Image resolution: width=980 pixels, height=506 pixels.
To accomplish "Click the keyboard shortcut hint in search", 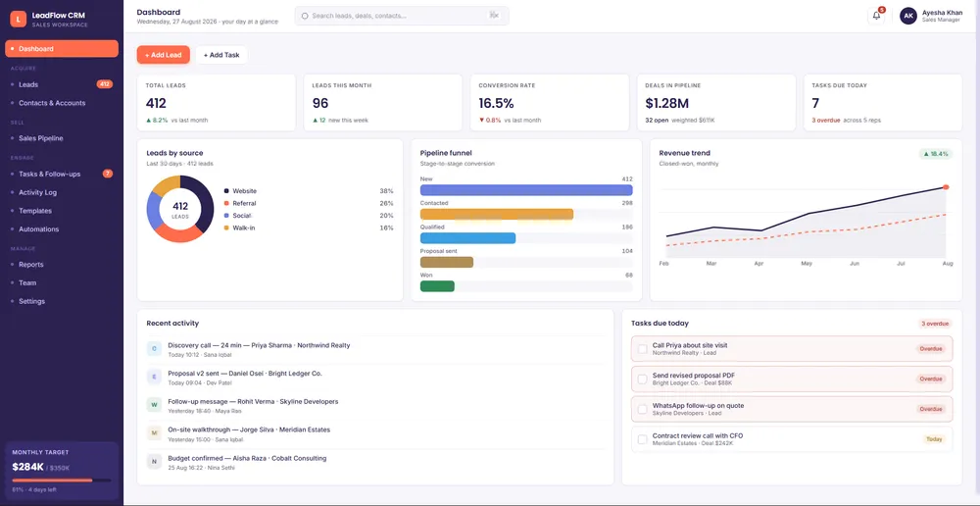I will pyautogui.click(x=494, y=16).
